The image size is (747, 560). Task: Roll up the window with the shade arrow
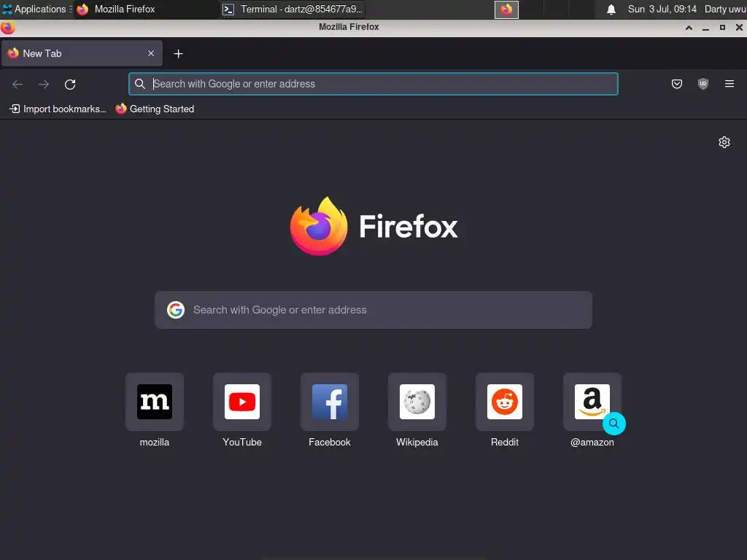point(689,28)
